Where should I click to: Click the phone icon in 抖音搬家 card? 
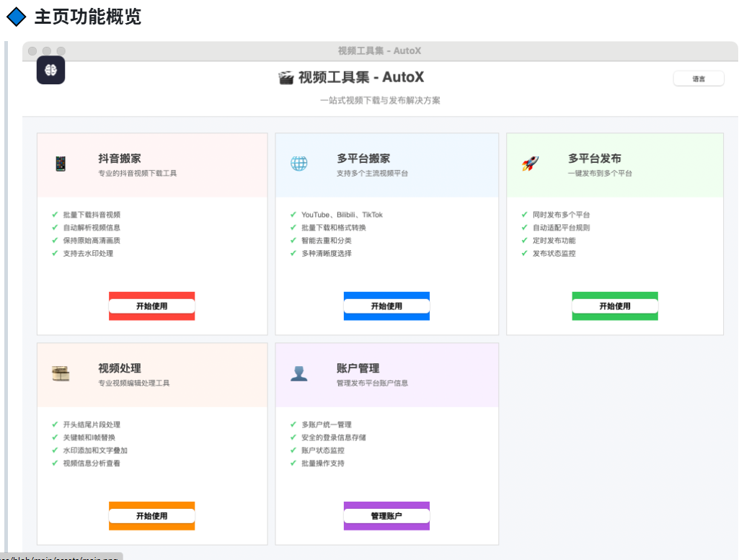[61, 164]
